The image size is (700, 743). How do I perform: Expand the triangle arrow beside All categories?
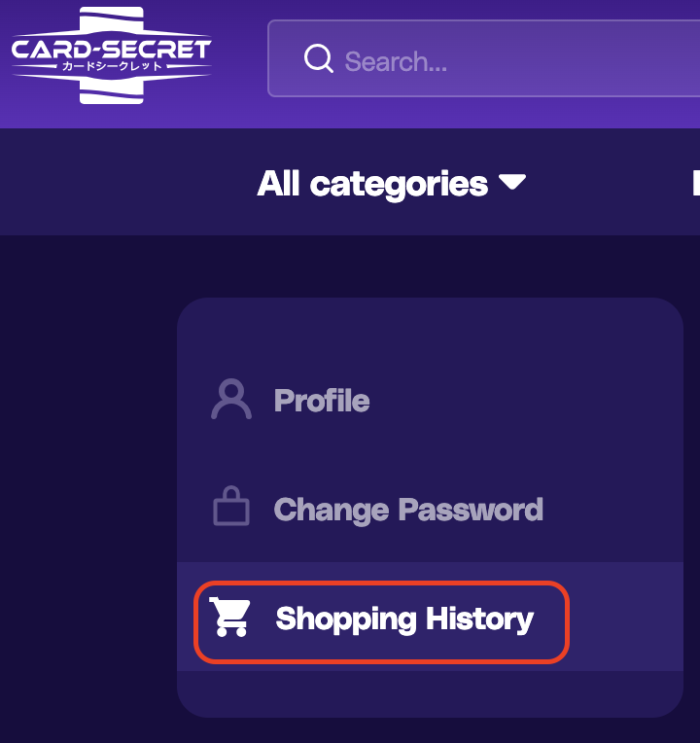click(x=512, y=182)
